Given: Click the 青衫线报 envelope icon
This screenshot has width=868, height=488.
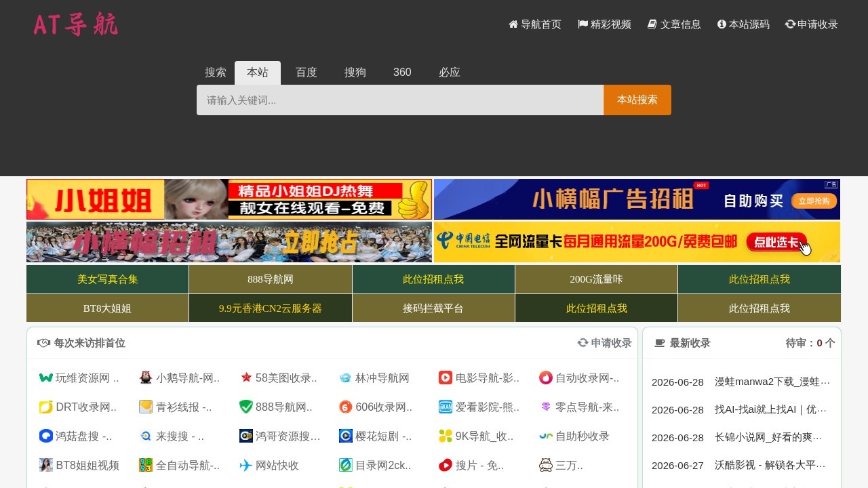Looking at the screenshot, I should (x=146, y=407).
